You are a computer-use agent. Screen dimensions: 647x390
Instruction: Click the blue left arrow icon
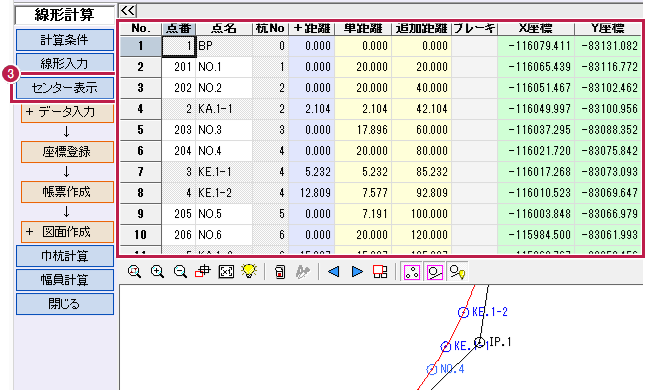333,272
